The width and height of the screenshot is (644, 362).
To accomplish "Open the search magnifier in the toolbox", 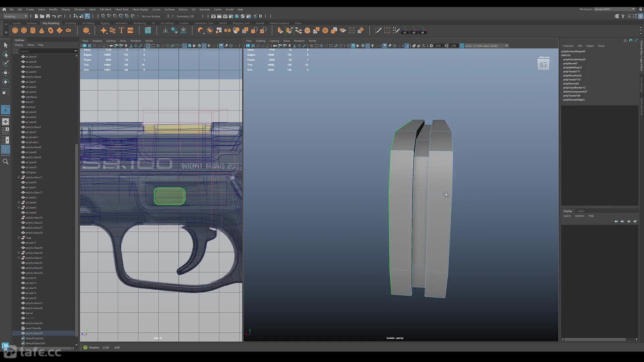I will coord(5,162).
